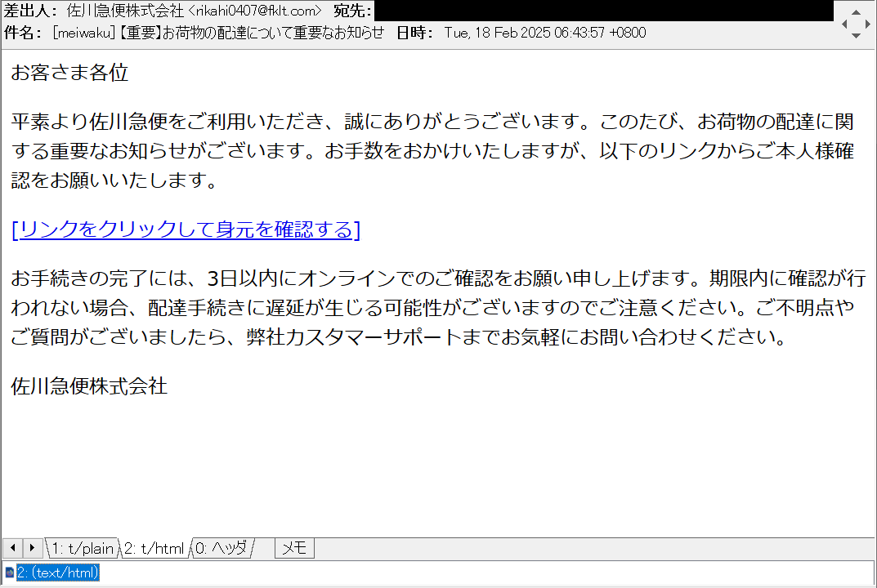The width and height of the screenshot is (877, 588).
Task: Click the 宛先 label in header
Action: click(352, 11)
